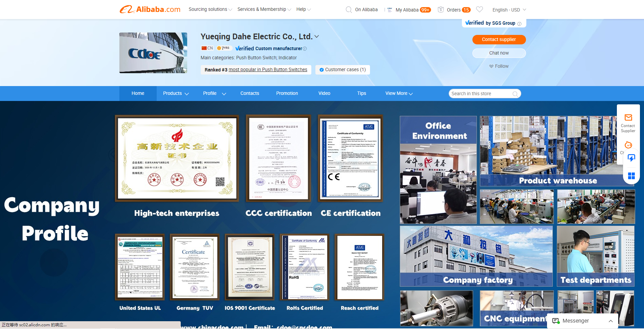Click the search magnifier icon On Alibaba
The width and height of the screenshot is (644, 329).
pos(349,10)
